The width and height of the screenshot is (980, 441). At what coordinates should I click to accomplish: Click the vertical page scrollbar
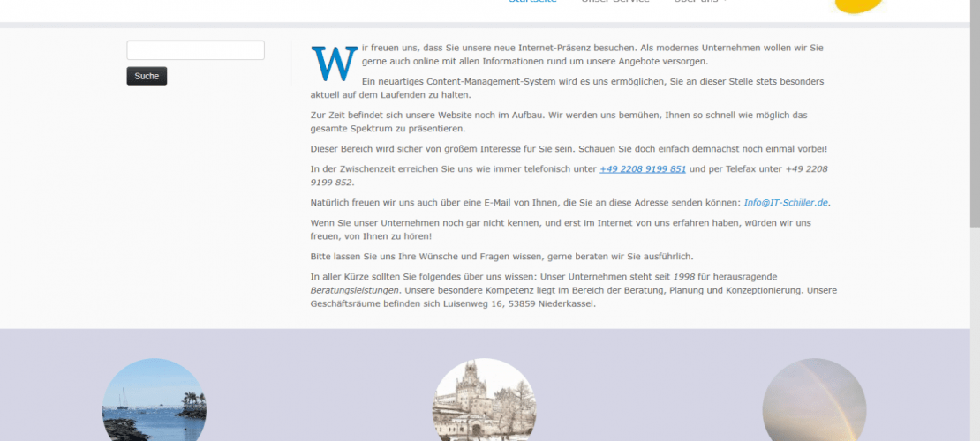point(974,220)
